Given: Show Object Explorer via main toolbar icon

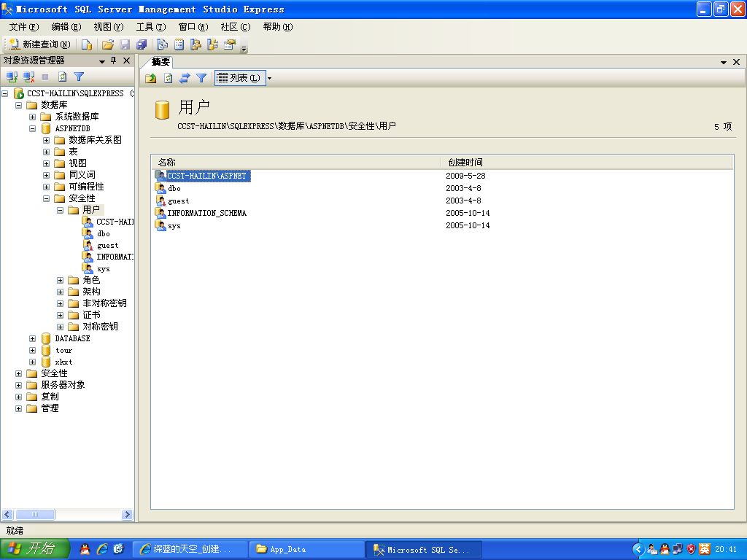Looking at the screenshot, I should (x=196, y=44).
